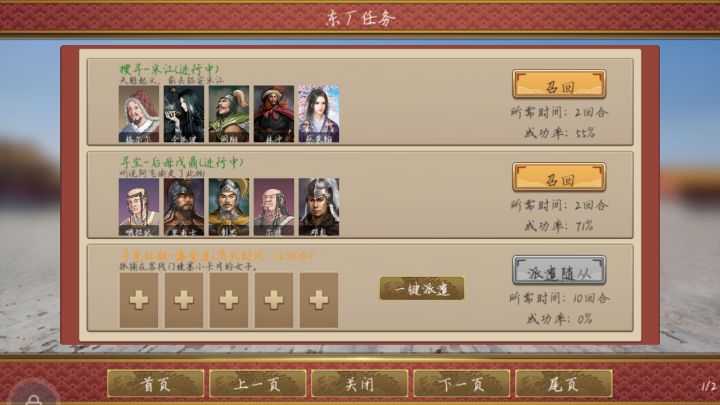Viewport: 720px width, 405px height.
Task: Click yellow-plumed helmet general portrait
Action: point(229,207)
